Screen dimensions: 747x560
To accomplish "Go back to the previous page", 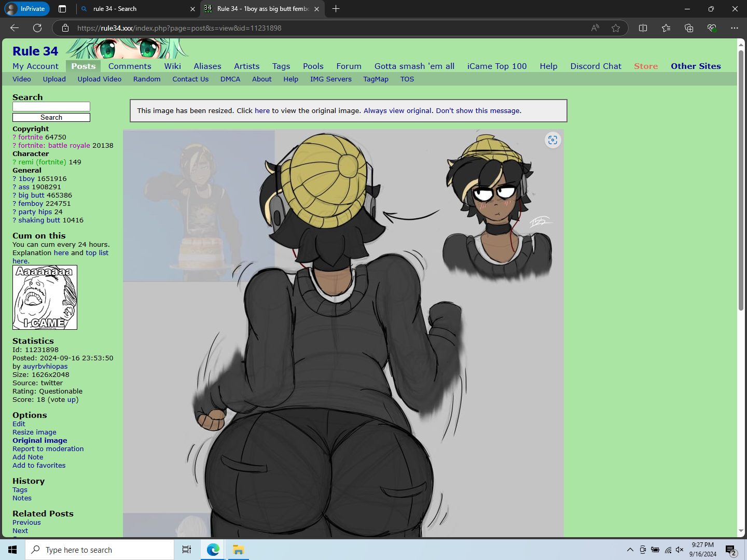I will [x=15, y=28].
